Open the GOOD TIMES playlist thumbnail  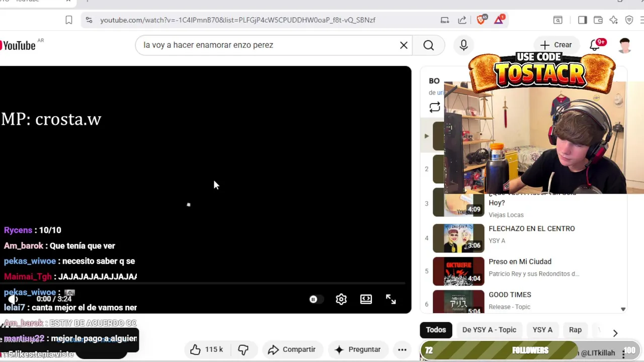(x=458, y=302)
